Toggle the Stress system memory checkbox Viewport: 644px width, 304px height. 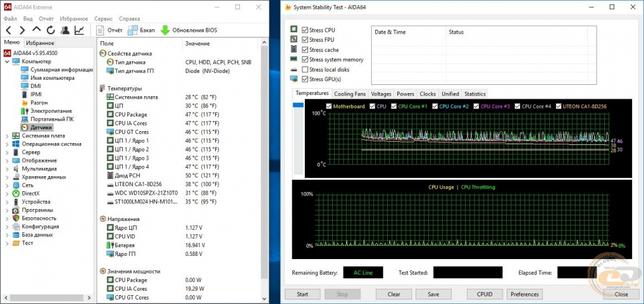[x=305, y=60]
